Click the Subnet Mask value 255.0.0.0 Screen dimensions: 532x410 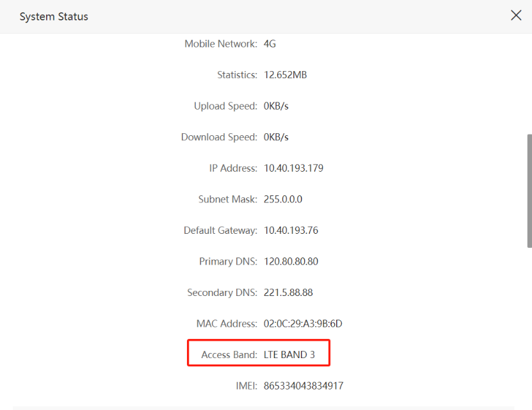point(283,199)
